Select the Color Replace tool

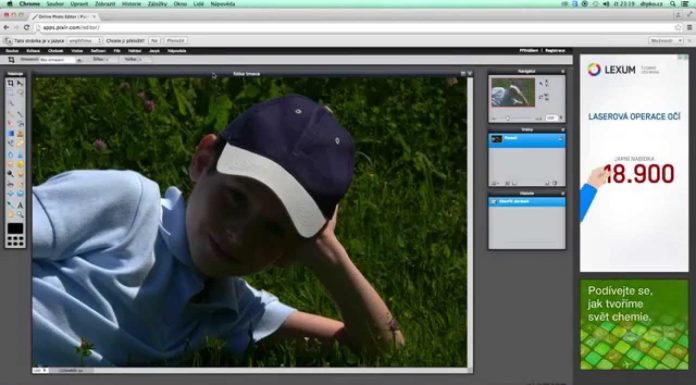coord(10,143)
